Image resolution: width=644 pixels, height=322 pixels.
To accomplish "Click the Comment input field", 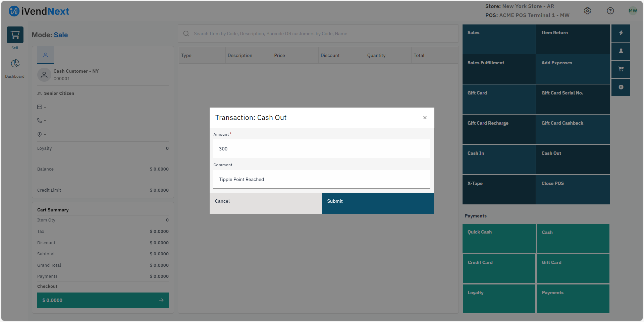I will point(322,179).
